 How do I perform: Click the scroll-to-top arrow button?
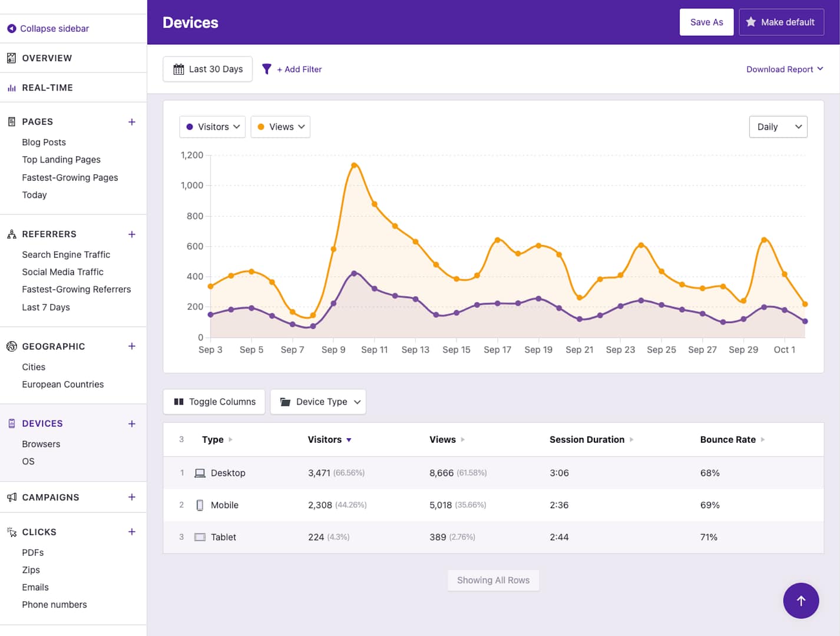[801, 601]
